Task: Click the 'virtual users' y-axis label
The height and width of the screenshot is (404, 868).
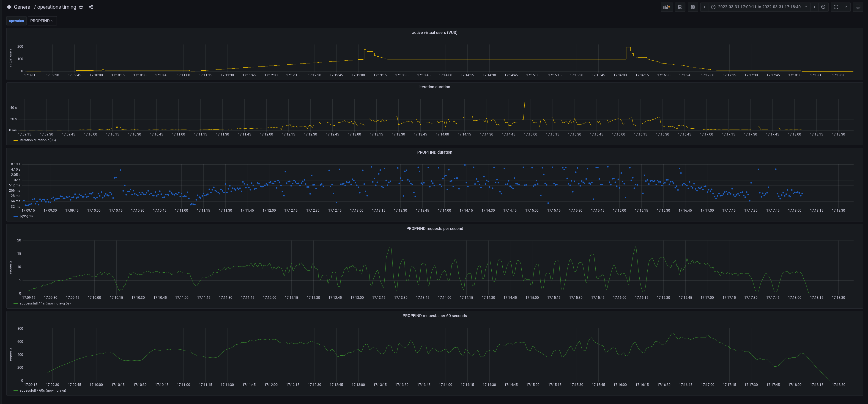Action: pyautogui.click(x=11, y=58)
